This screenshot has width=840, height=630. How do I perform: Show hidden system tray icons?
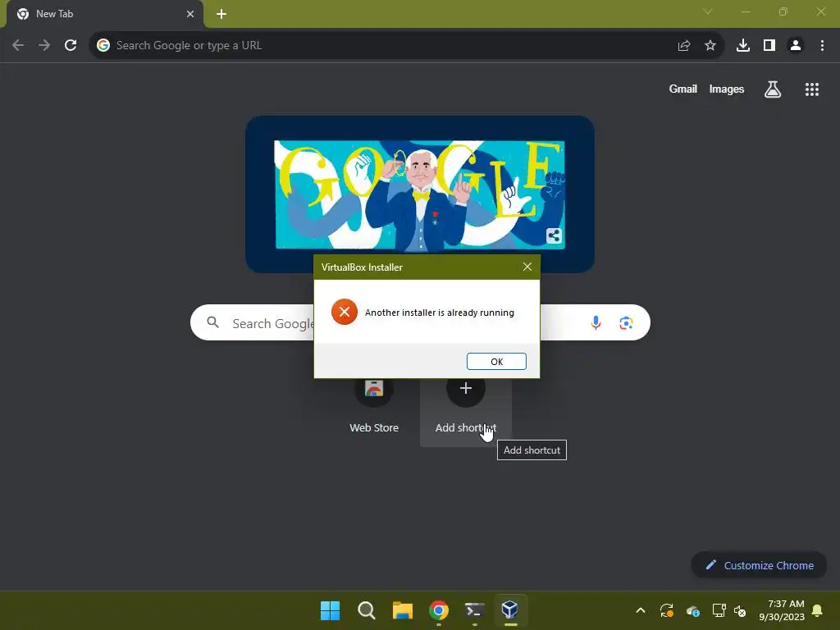pyautogui.click(x=640, y=610)
